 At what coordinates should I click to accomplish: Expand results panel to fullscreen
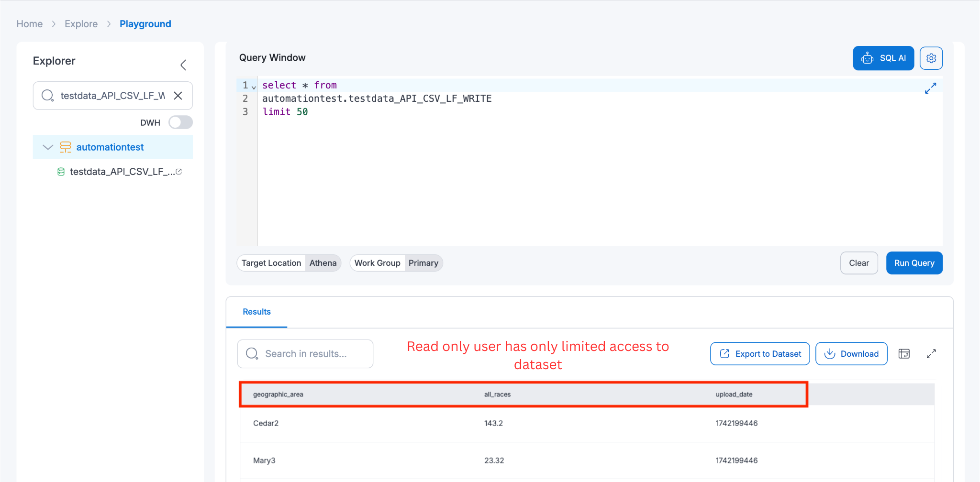[931, 353]
